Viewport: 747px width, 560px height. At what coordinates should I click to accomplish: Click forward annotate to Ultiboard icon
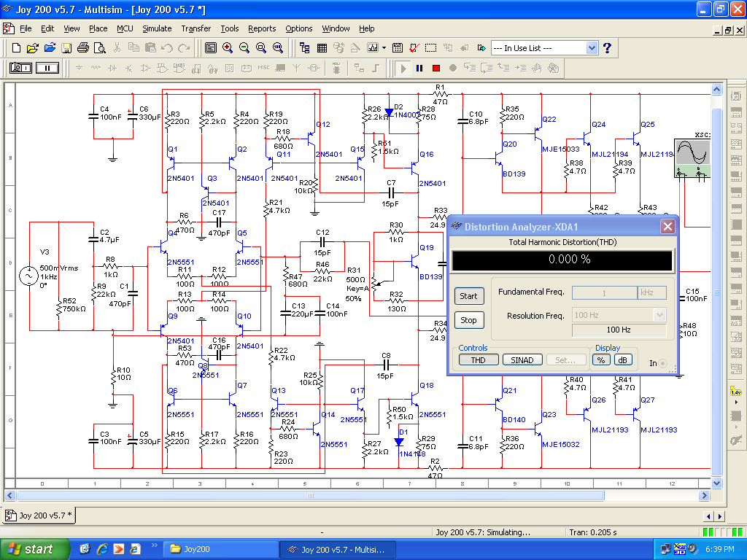[481, 48]
